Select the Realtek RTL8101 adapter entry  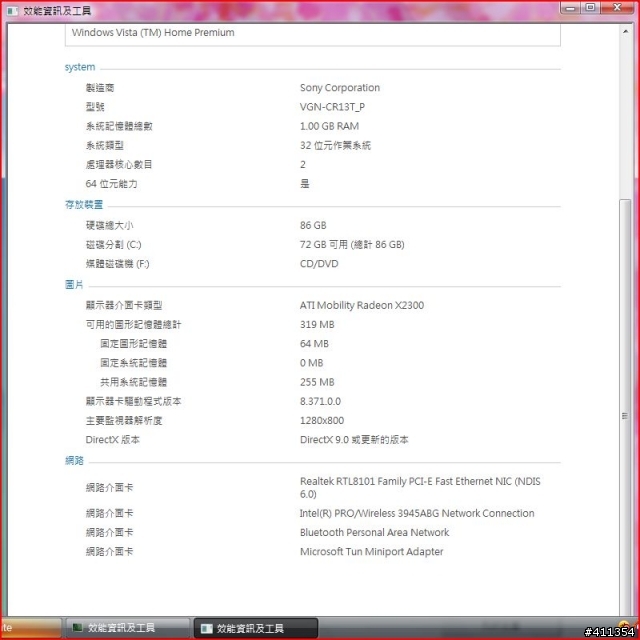(x=420, y=487)
